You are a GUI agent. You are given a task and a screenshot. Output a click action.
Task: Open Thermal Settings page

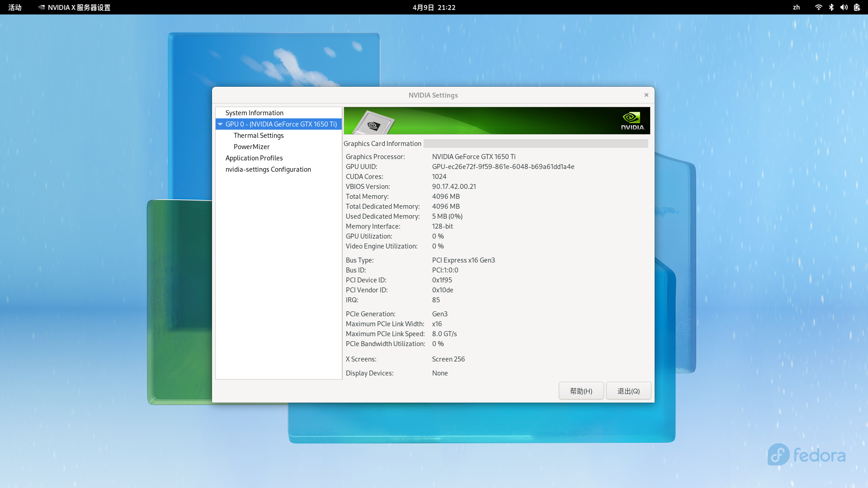coord(259,136)
